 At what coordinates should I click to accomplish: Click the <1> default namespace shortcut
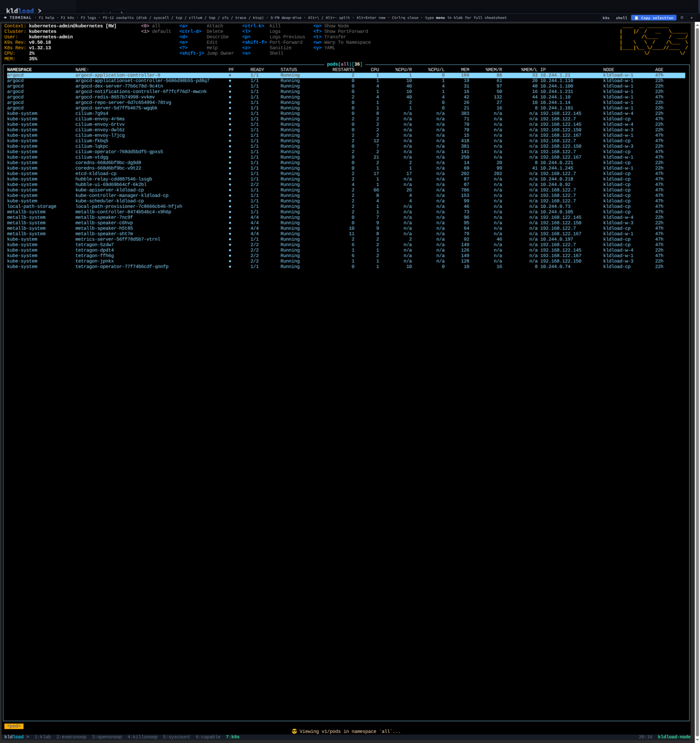[x=156, y=31]
